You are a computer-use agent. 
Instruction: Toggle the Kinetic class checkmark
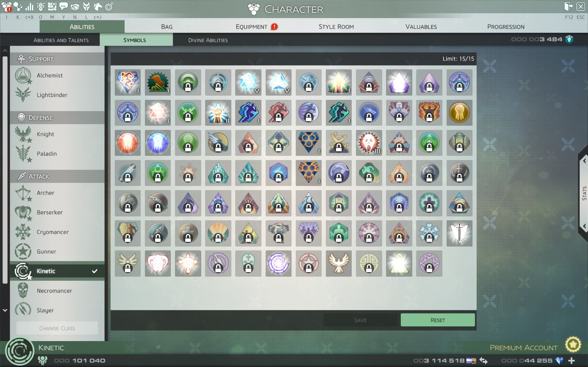coord(94,271)
